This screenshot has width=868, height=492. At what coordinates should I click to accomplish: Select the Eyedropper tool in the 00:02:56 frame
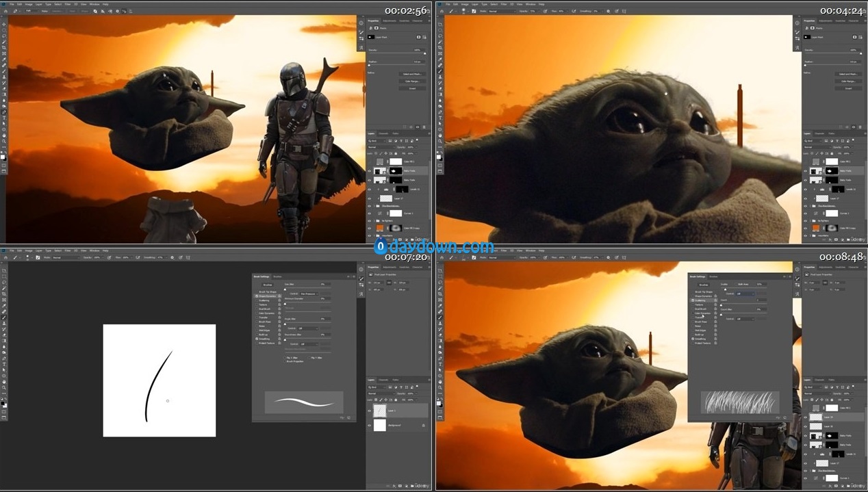(5, 59)
